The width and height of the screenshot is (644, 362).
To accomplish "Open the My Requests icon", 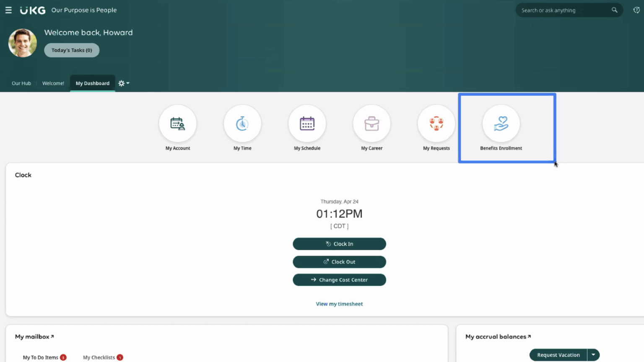I will coord(436,124).
